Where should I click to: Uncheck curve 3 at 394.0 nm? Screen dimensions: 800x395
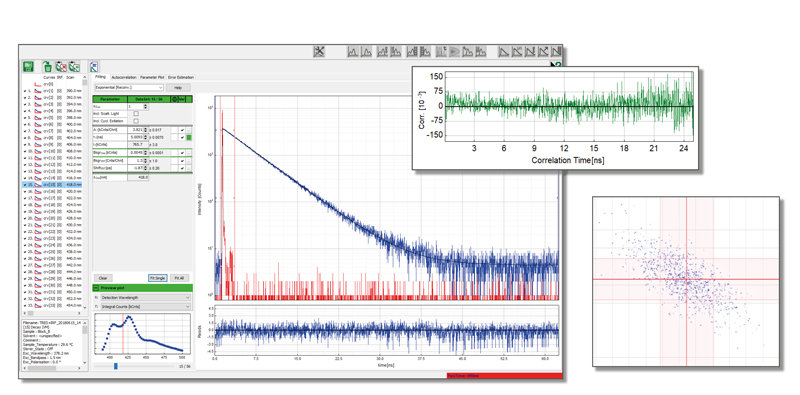pyautogui.click(x=25, y=104)
